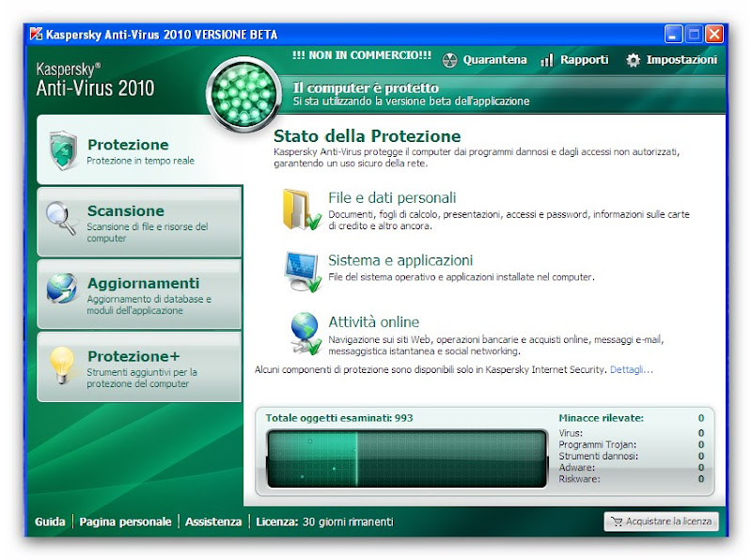752x560 pixels.
Task: Click the !!! NON IN COMMERCIO!!! label
Action: tap(362, 55)
